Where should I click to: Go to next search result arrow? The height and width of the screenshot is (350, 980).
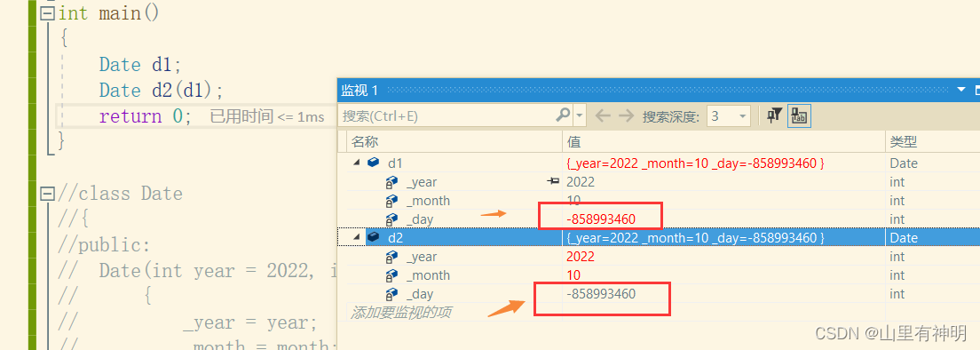coord(626,115)
